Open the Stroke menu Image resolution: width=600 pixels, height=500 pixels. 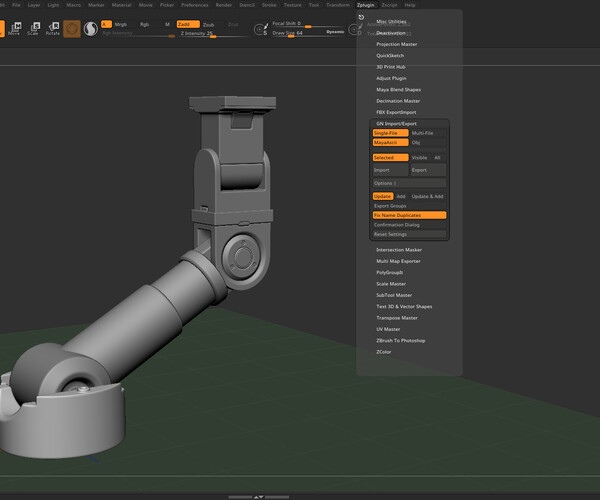click(x=269, y=5)
